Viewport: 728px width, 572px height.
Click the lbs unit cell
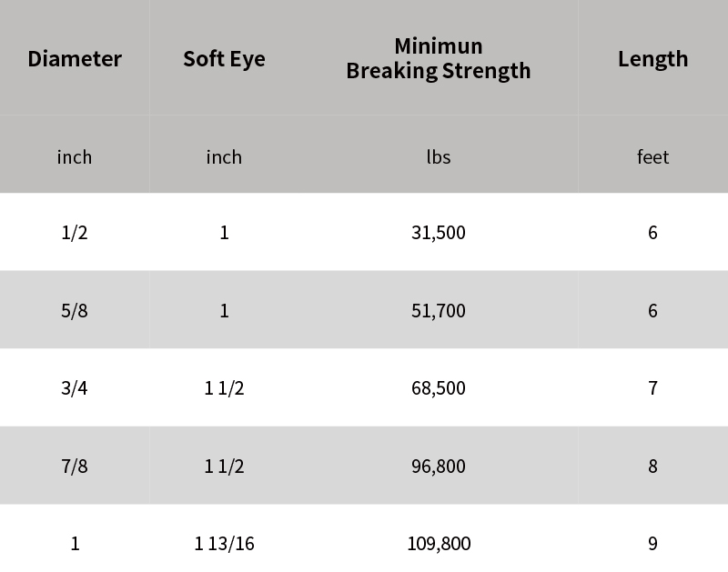pos(439,156)
